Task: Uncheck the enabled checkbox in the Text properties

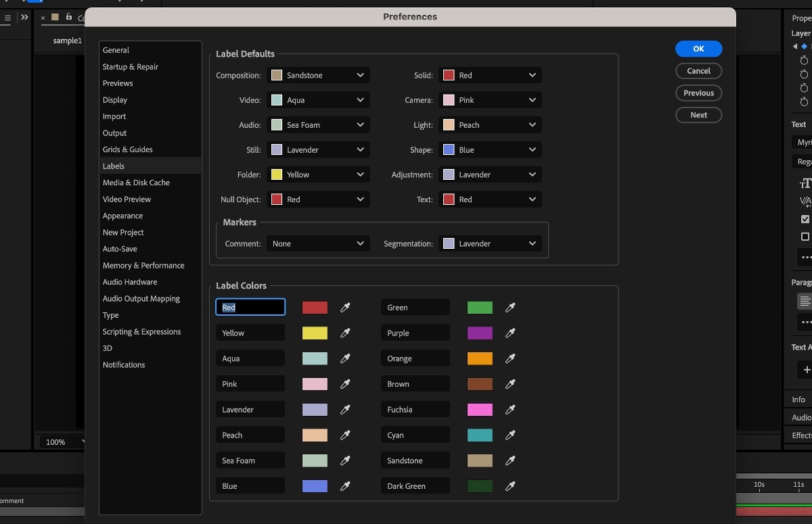Action: pyautogui.click(x=804, y=219)
